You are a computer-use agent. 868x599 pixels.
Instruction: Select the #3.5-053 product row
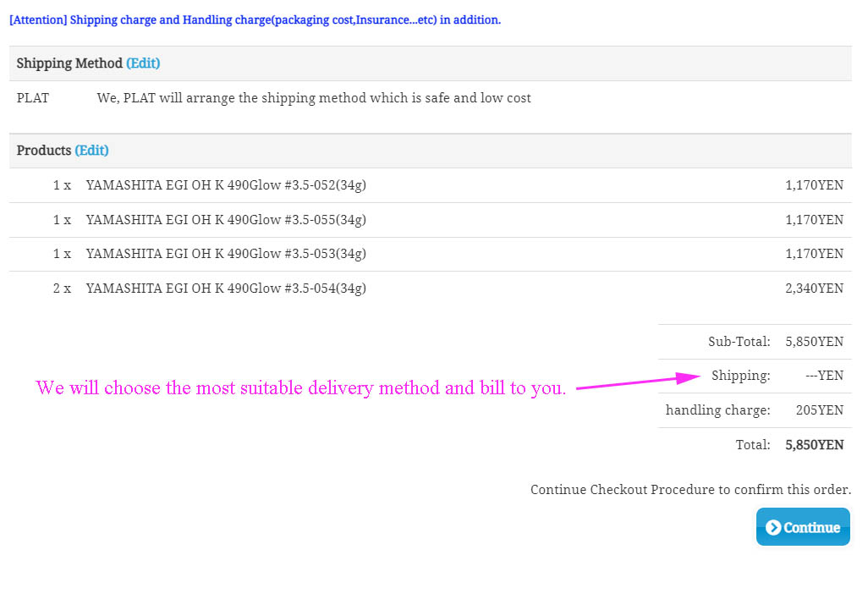(226, 254)
